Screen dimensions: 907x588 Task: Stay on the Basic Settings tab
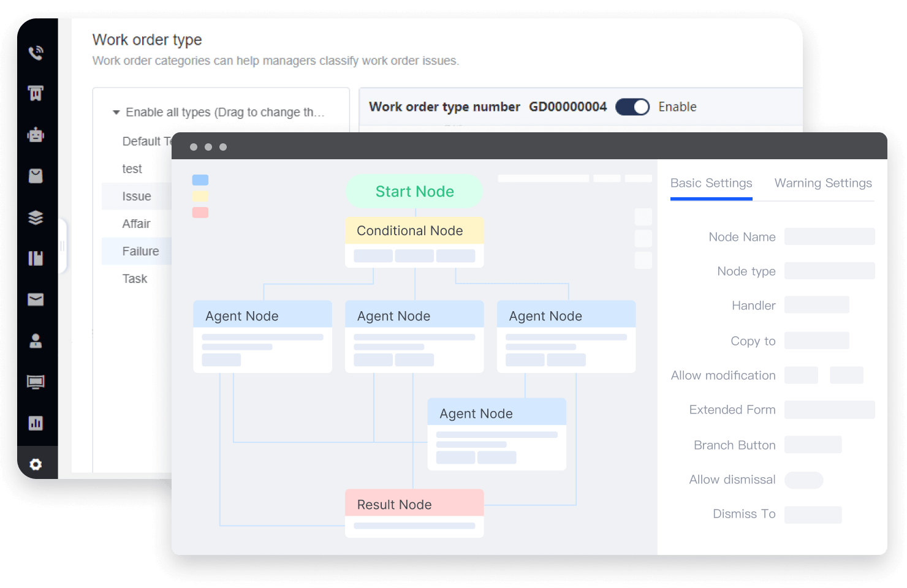(x=711, y=183)
